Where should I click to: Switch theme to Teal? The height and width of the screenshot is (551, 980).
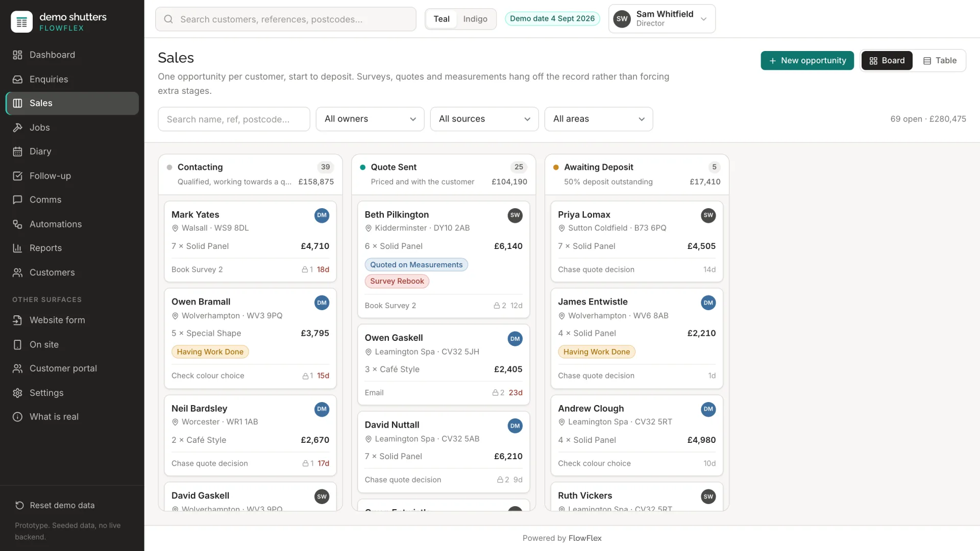coord(442,19)
